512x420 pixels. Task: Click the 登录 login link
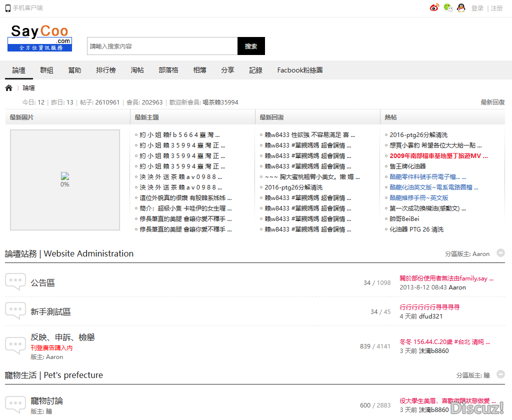[477, 8]
